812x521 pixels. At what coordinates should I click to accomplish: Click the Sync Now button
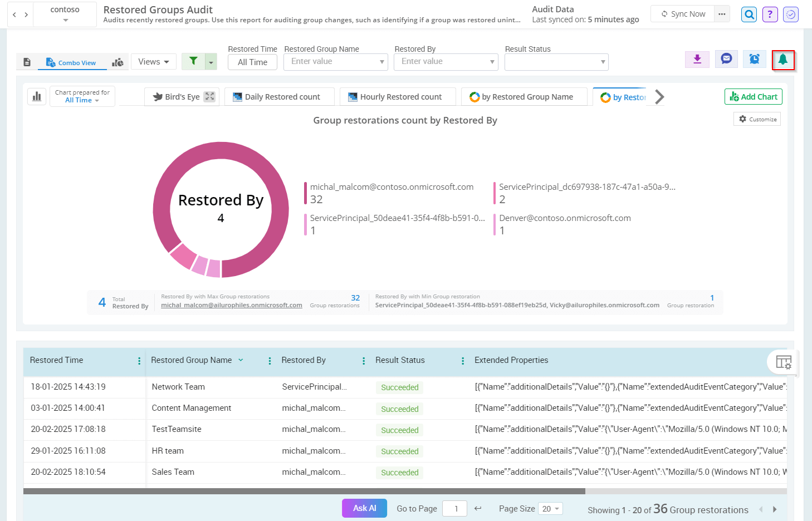pyautogui.click(x=684, y=13)
